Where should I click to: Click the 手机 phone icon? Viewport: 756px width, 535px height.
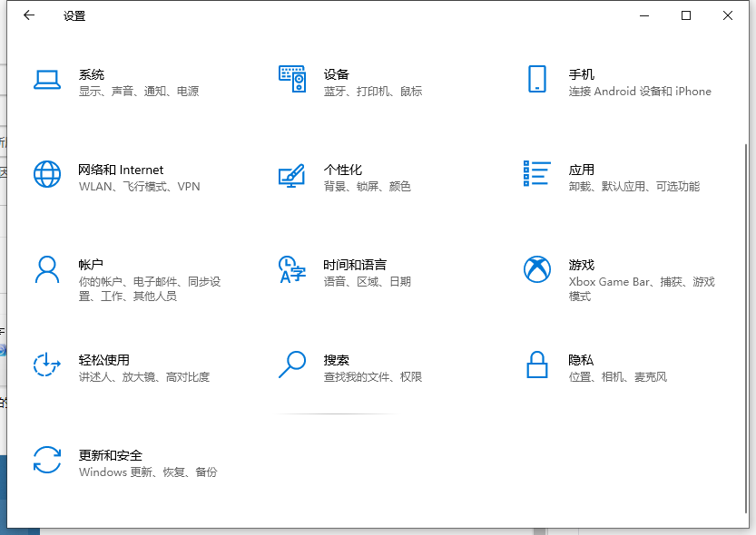[x=537, y=79]
